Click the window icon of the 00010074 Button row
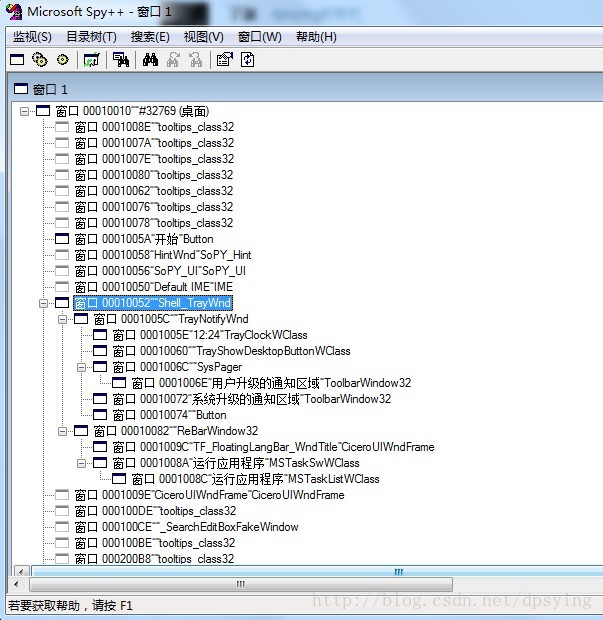 (100, 415)
